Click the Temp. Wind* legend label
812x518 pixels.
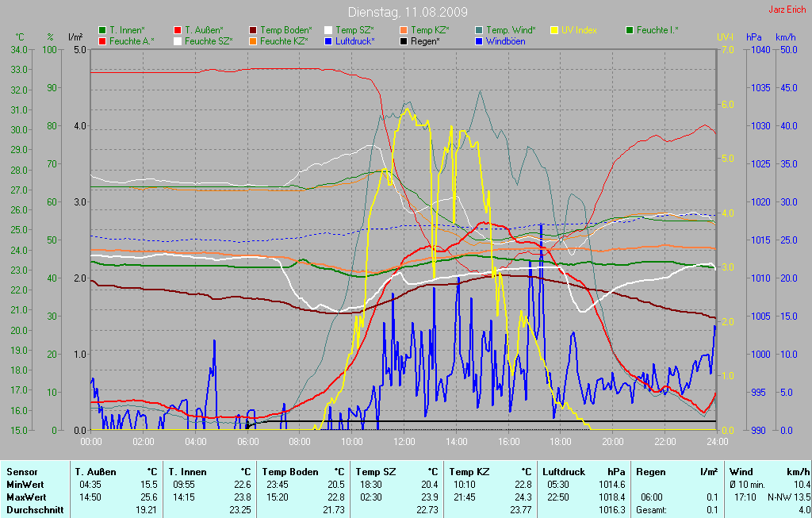511,31
